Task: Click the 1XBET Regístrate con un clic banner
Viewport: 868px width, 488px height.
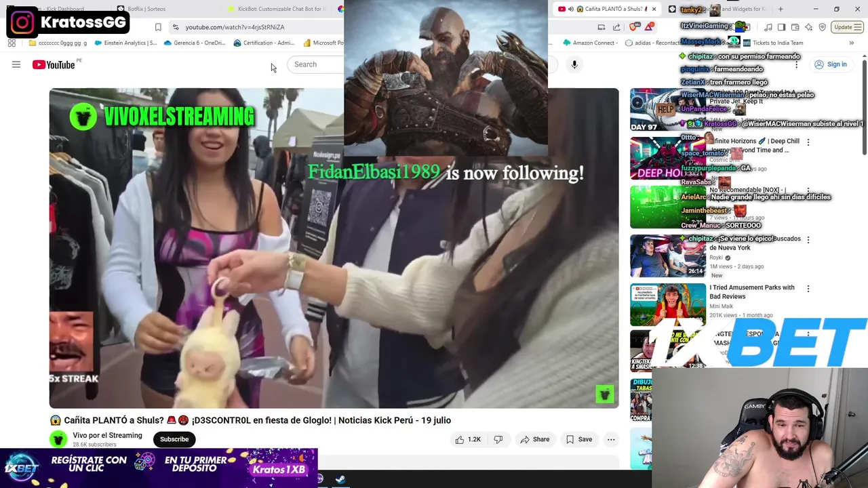Action: click(159, 466)
